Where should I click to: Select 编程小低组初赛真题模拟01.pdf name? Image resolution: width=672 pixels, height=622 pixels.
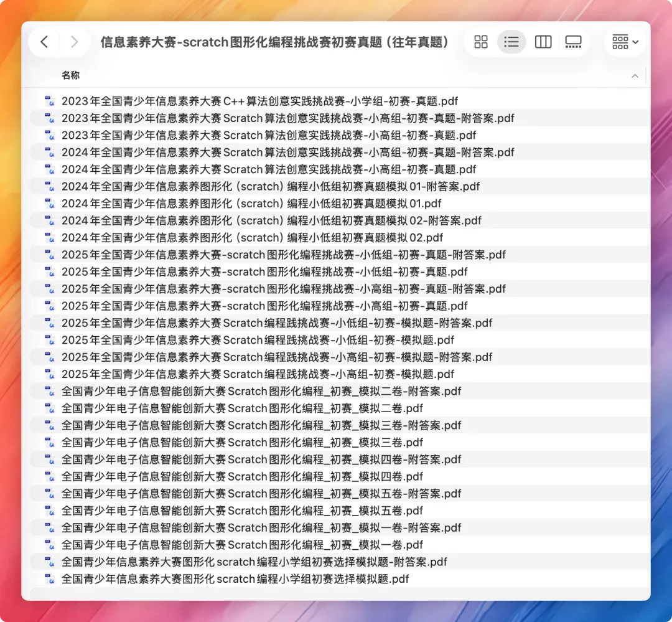251,204
